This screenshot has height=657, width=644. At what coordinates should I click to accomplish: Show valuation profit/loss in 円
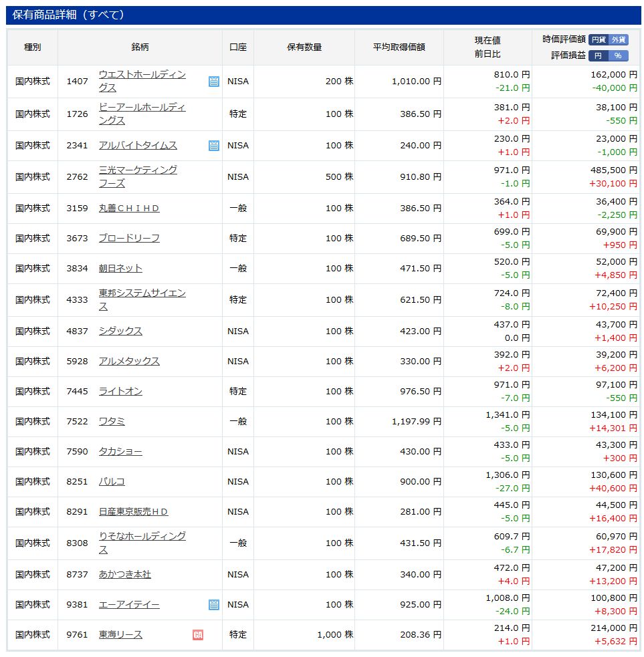[599, 55]
